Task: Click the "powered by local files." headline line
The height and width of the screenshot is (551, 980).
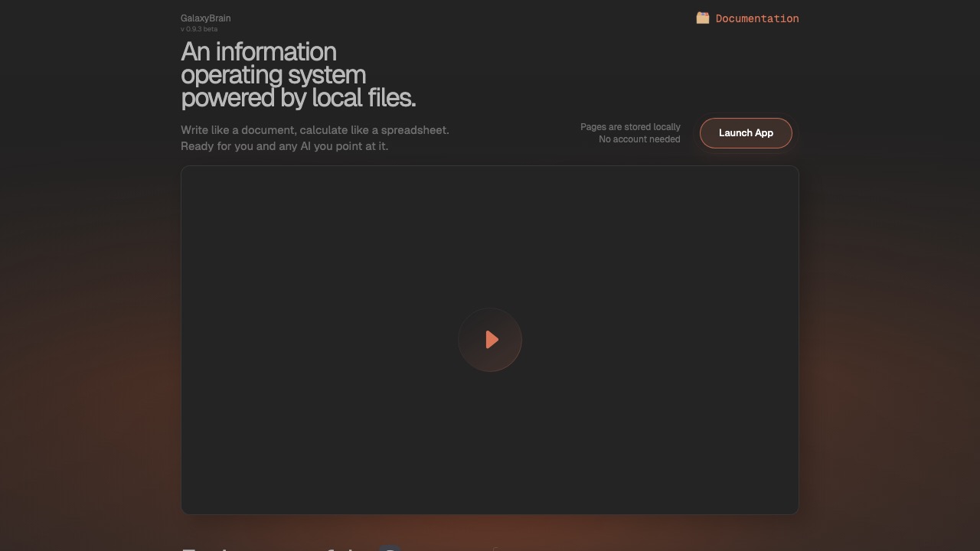Action: point(298,98)
